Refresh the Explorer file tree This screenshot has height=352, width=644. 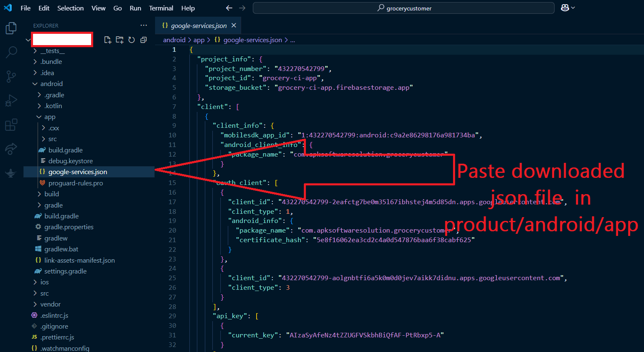[x=132, y=40]
